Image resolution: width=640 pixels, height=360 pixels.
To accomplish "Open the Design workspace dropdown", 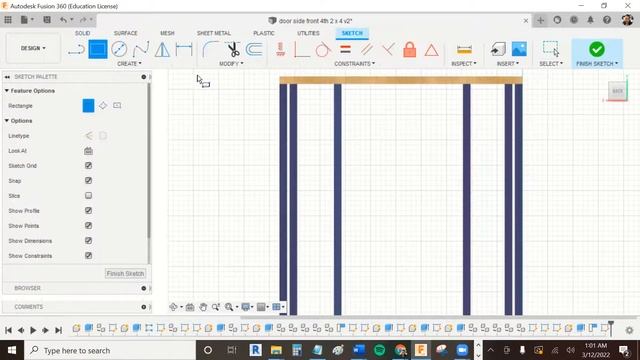I will [33, 48].
